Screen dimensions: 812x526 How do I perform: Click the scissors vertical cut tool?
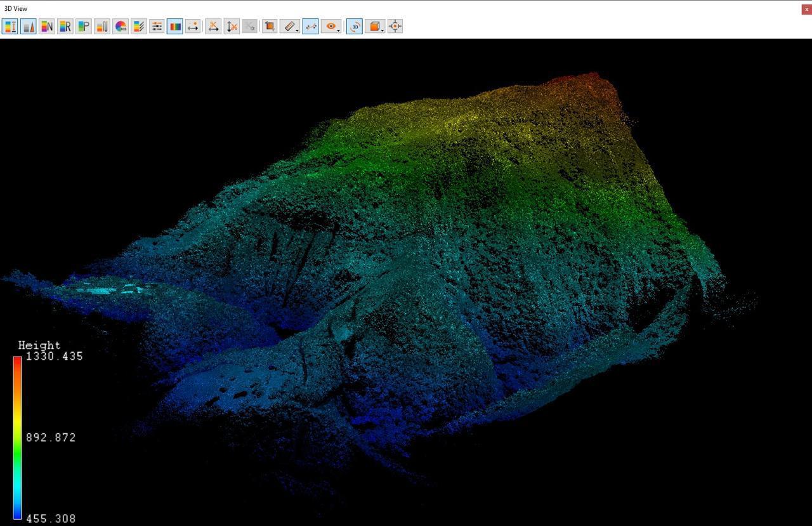coord(232,26)
